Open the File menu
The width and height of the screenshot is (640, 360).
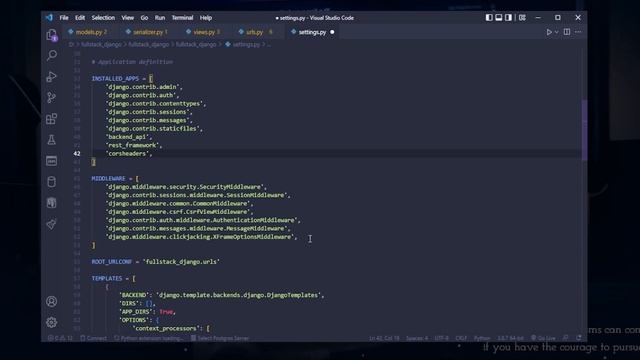click(64, 18)
